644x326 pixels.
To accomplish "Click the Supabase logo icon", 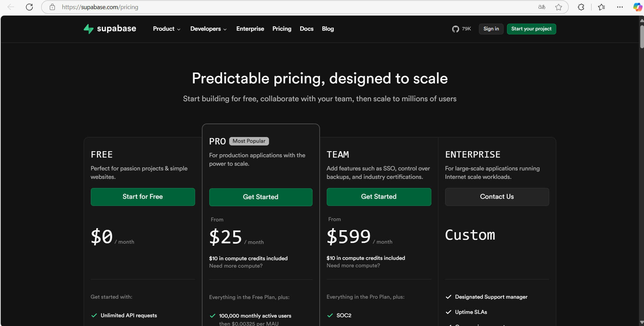I will 88,29.
